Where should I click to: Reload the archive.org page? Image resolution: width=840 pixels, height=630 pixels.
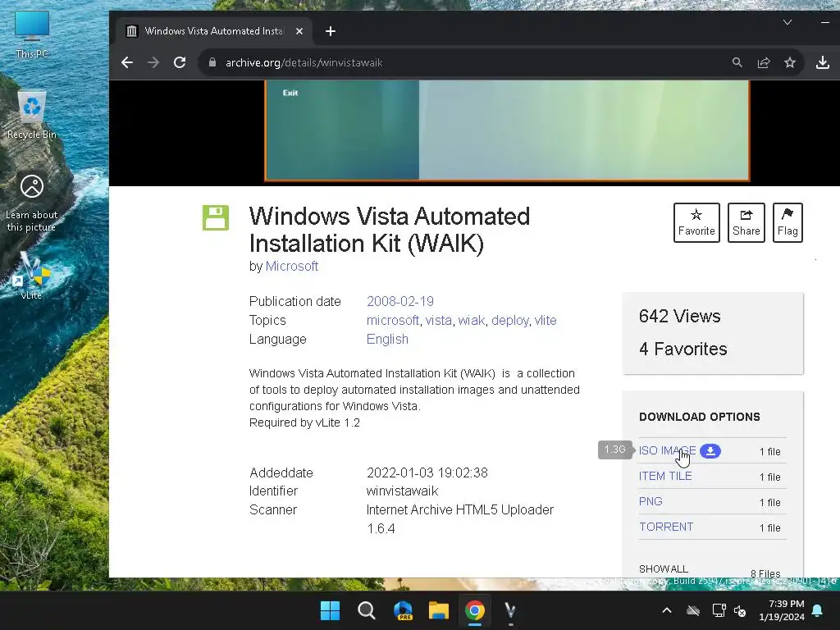[180, 62]
